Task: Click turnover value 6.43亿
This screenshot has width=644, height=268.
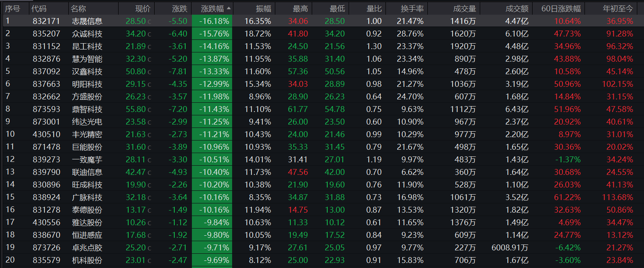Action: [517, 109]
